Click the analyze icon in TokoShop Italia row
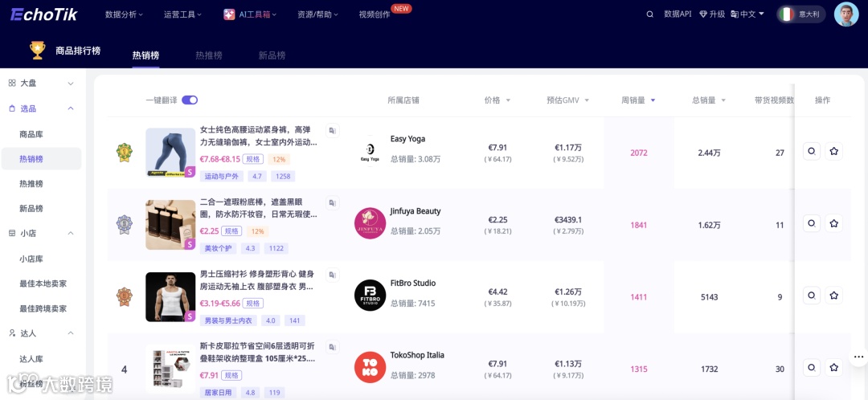 coord(812,367)
